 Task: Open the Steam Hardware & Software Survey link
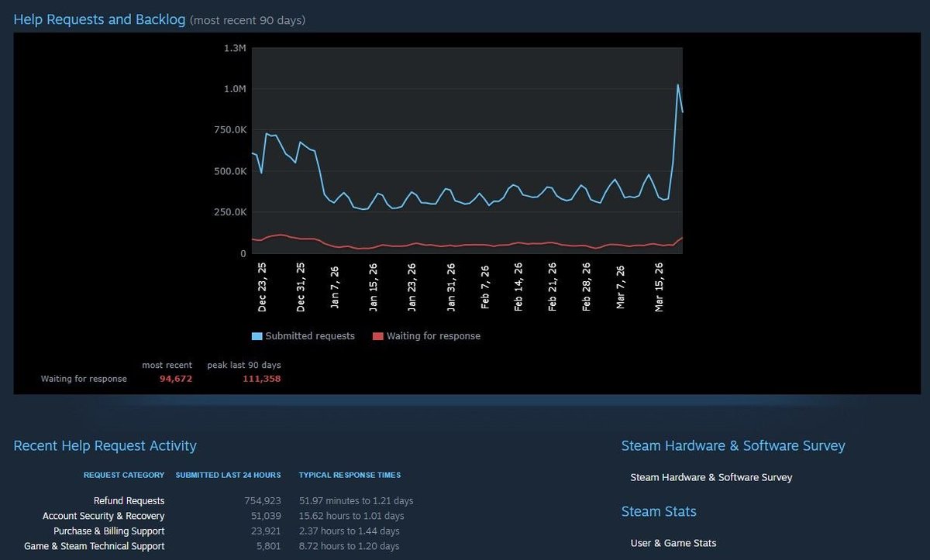[711, 477]
